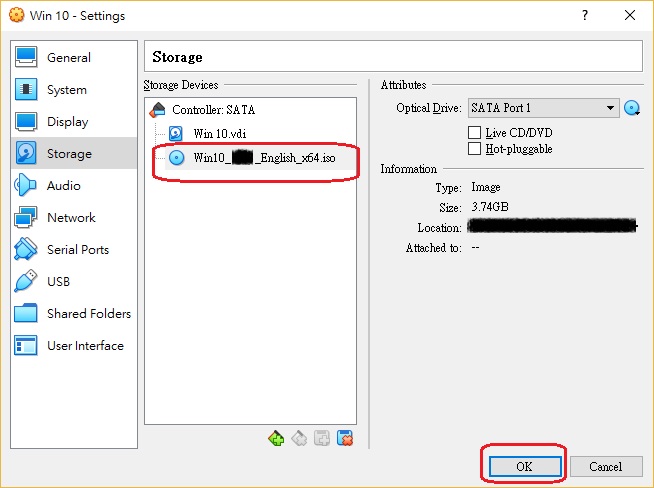Click the add new storage attachment icon
Viewport: 654px width, 488px height.
(322, 438)
